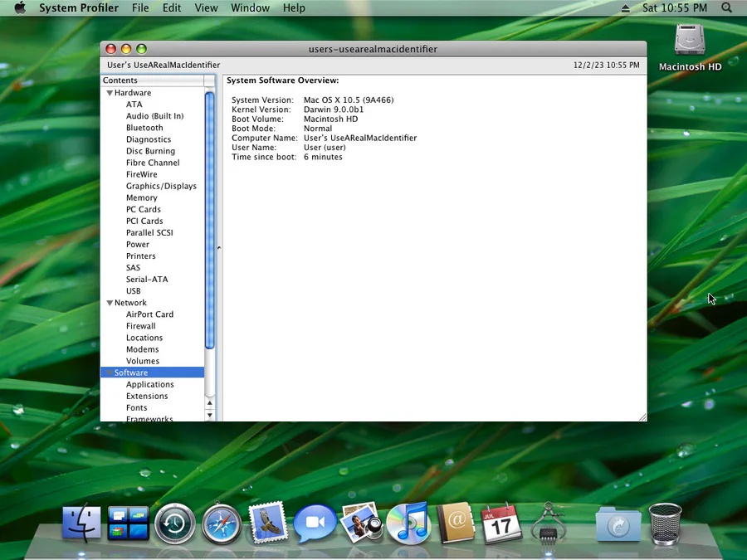Select Locations under Network
747x560 pixels.
tap(144, 338)
